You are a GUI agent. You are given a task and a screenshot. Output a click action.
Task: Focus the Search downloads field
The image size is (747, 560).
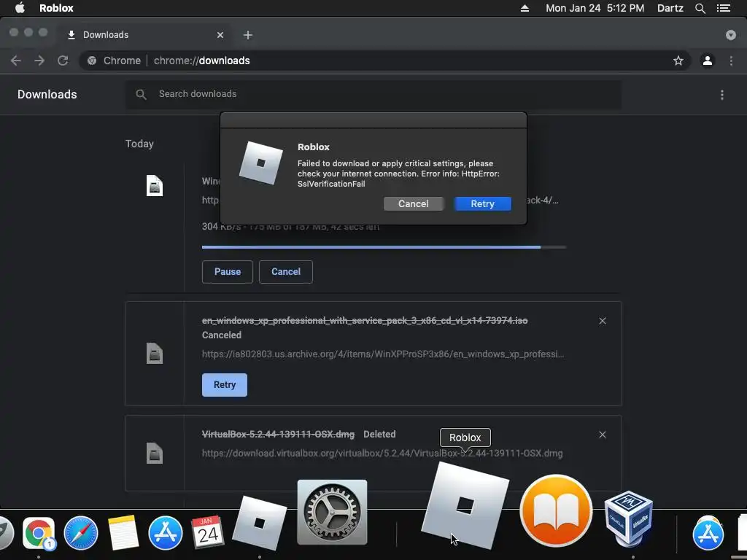click(373, 94)
